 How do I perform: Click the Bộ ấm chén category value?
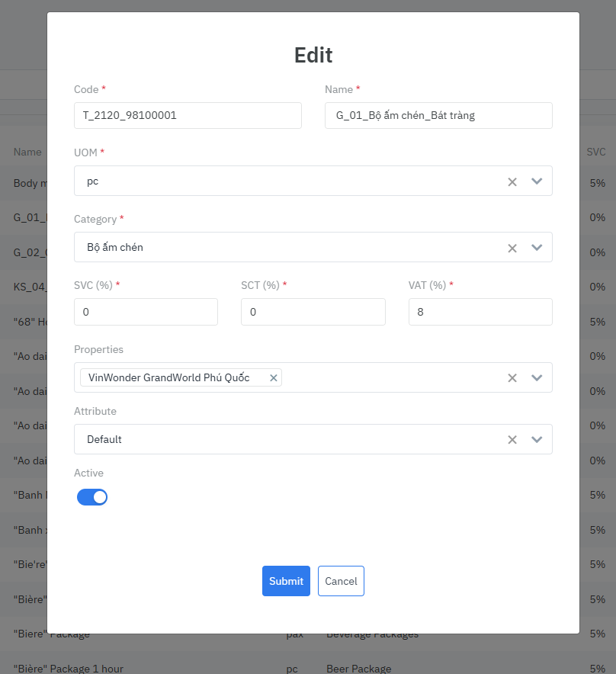[x=115, y=248]
